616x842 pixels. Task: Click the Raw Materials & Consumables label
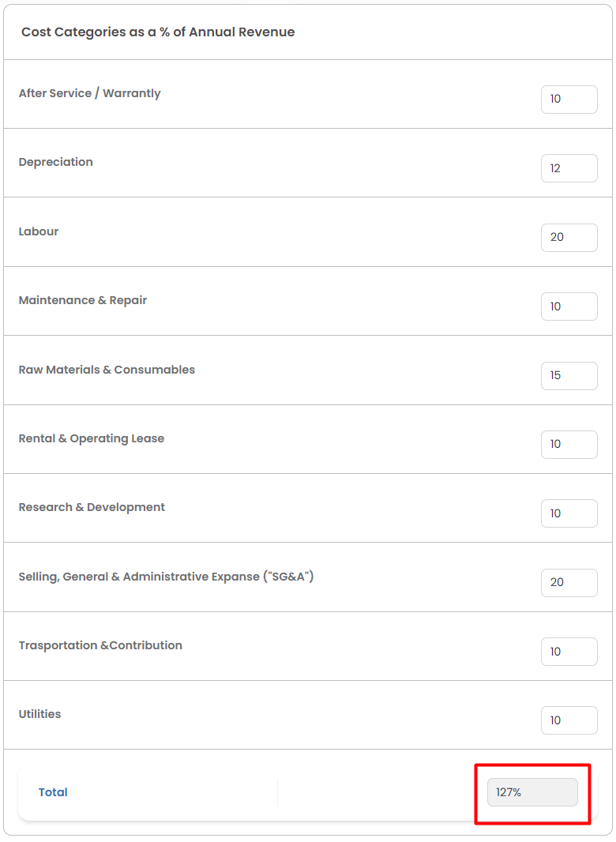(x=107, y=370)
